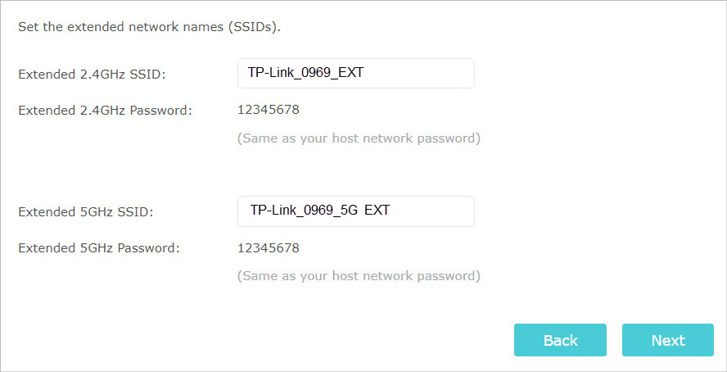Screen dimensions: 727x372
Task: Focus the Extended 5GHz SSID input field
Action: click(356, 211)
